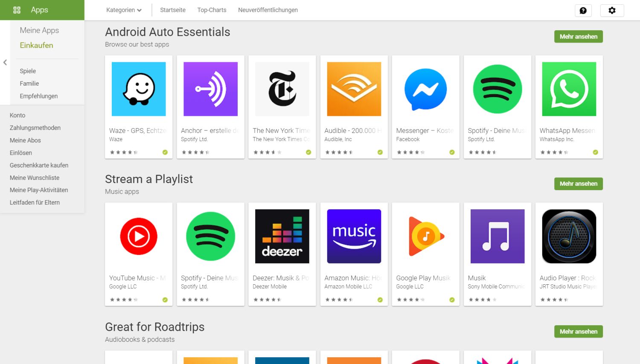640x364 pixels.
Task: Click Mehr ansehen for Android Auto Essentials
Action: pyautogui.click(x=578, y=37)
